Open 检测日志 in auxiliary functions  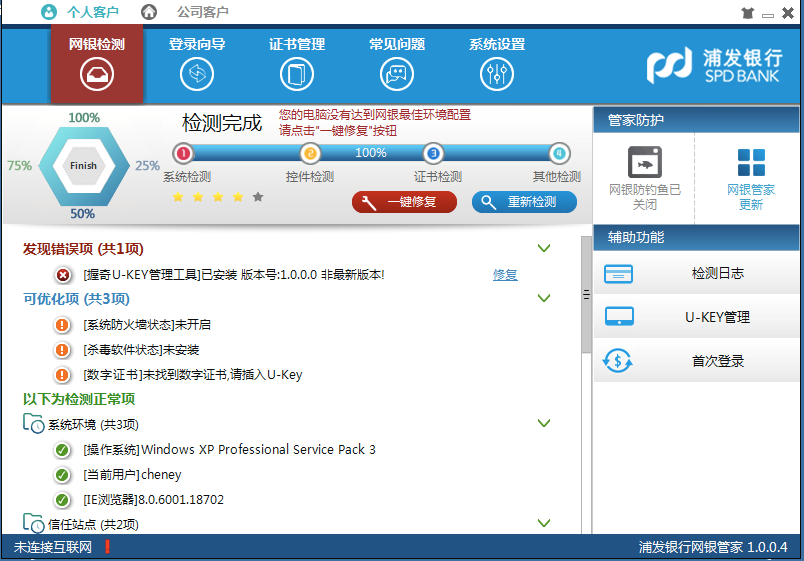click(698, 273)
